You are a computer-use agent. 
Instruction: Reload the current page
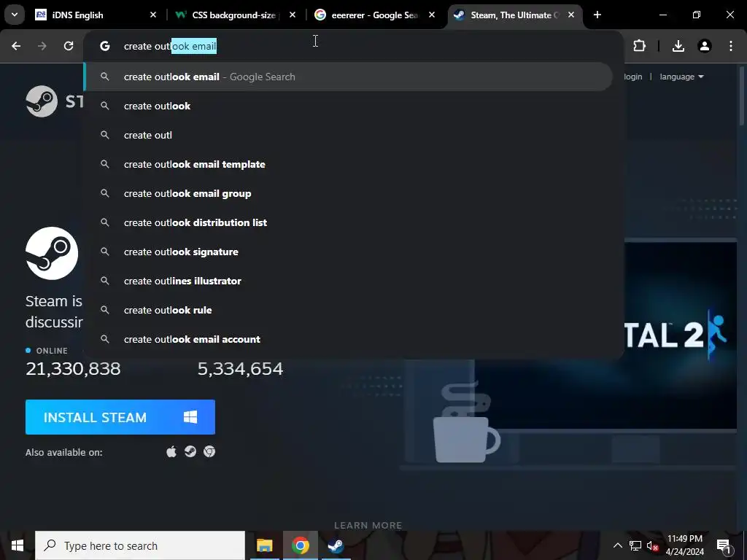click(69, 46)
